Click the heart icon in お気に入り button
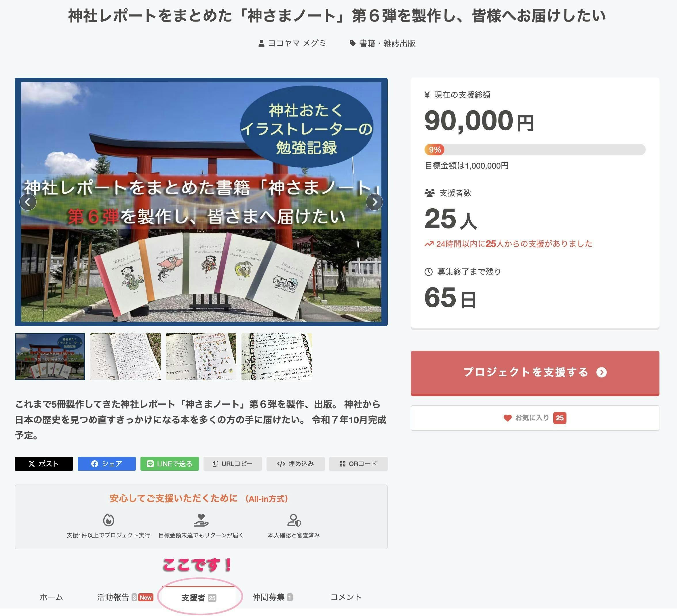Viewport: 677px width, 616px height. click(x=507, y=418)
